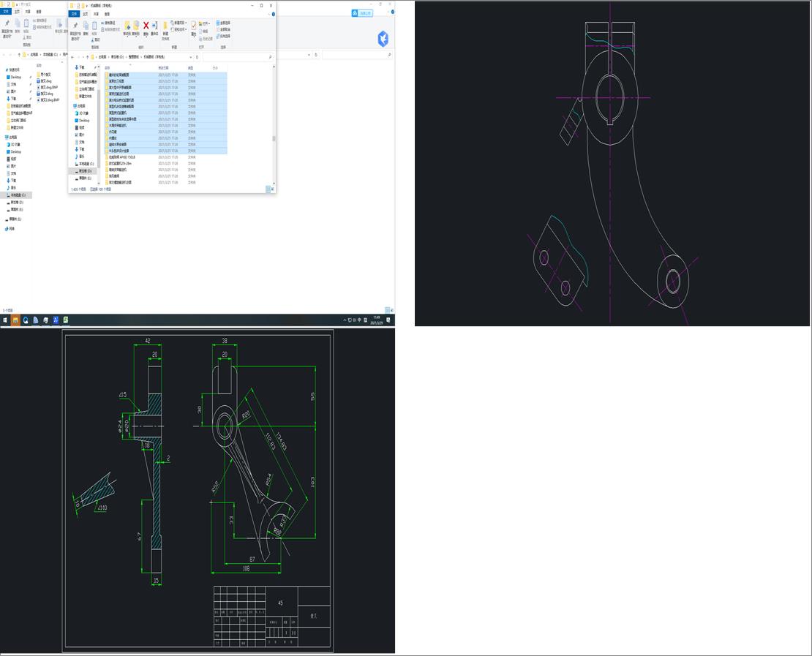Image resolution: width=812 pixels, height=656 pixels.
Task: Switch to large icons view in status bar
Action: coord(272,189)
